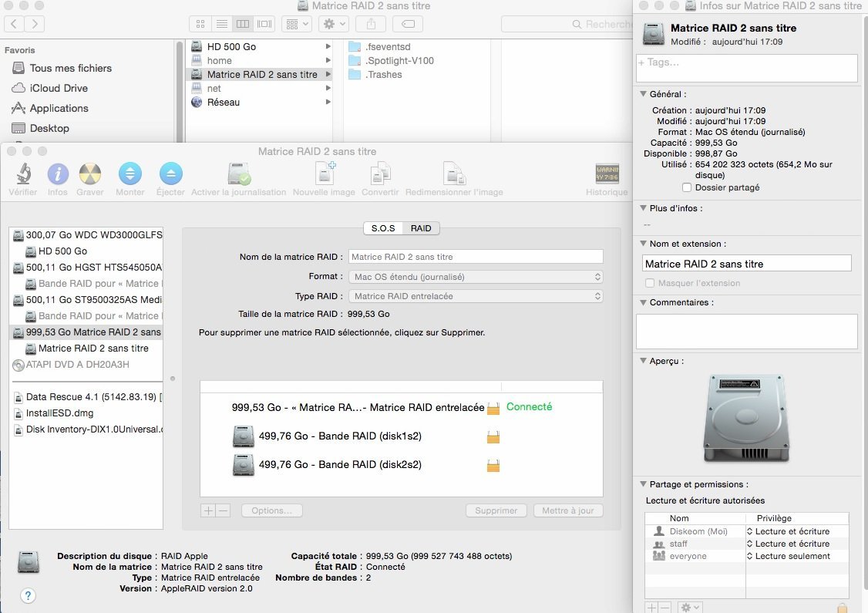Select the RAID tab
The height and width of the screenshot is (613, 868).
click(421, 227)
